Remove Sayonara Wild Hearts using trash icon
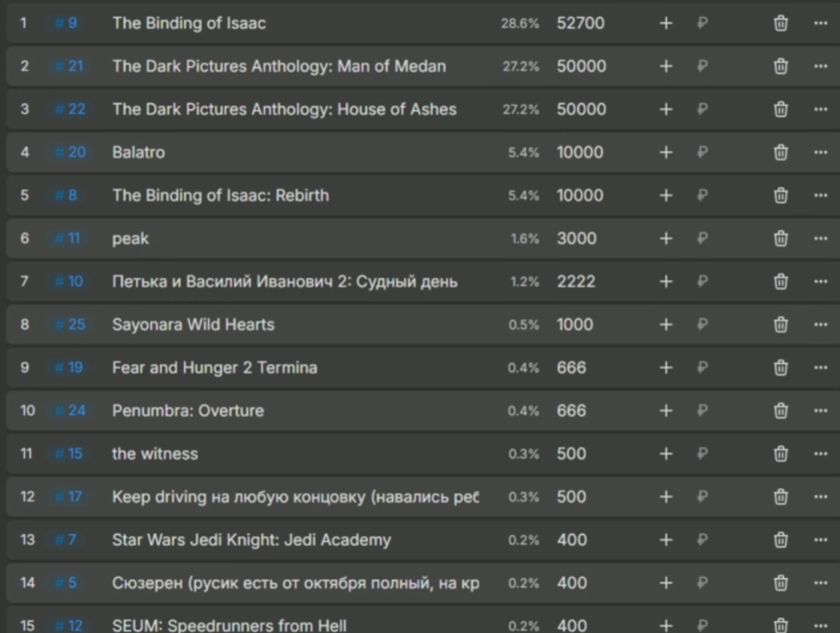The image size is (840, 633). click(781, 325)
